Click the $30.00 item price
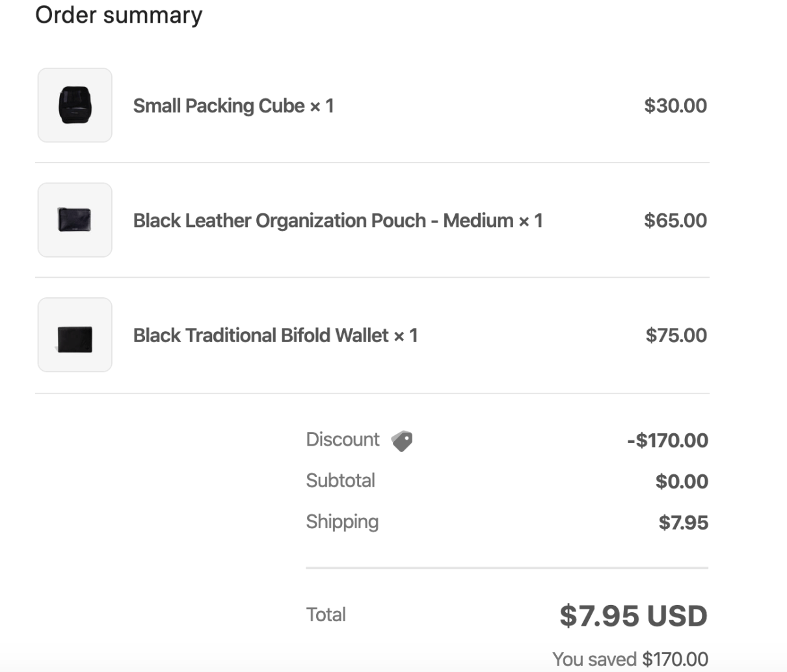This screenshot has width=787, height=672. (x=675, y=105)
